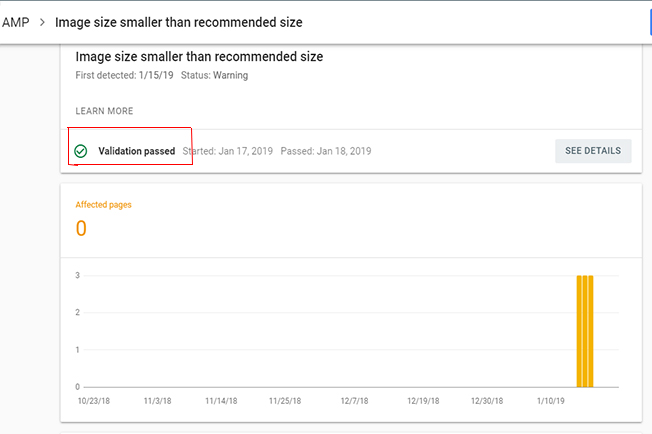Click the First detected: 1/15/19 text
Image resolution: width=652 pixels, height=434 pixels.
(x=124, y=75)
